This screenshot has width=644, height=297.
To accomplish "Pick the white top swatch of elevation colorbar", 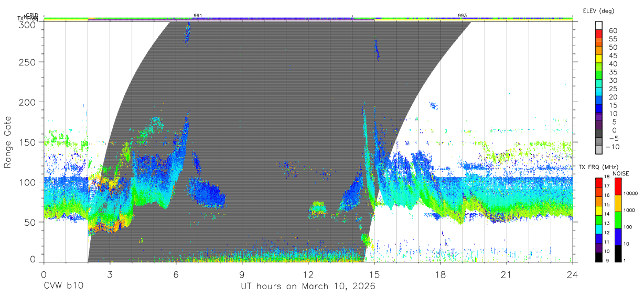I will tap(599, 26).
